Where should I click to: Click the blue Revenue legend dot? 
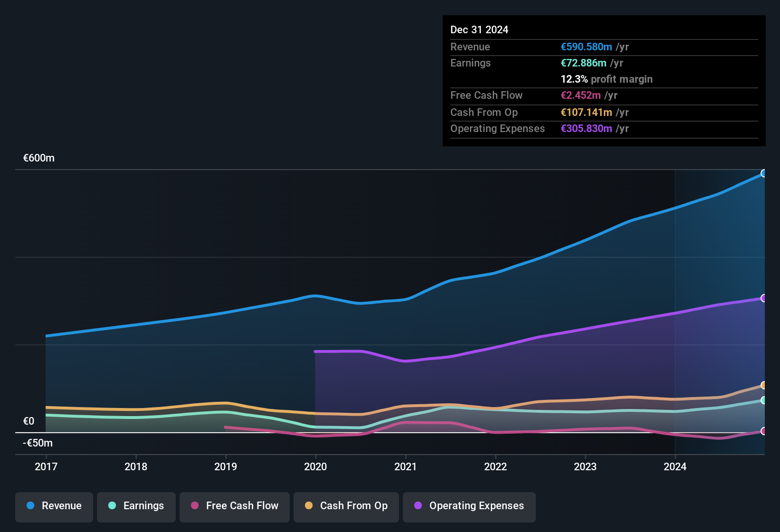30,506
